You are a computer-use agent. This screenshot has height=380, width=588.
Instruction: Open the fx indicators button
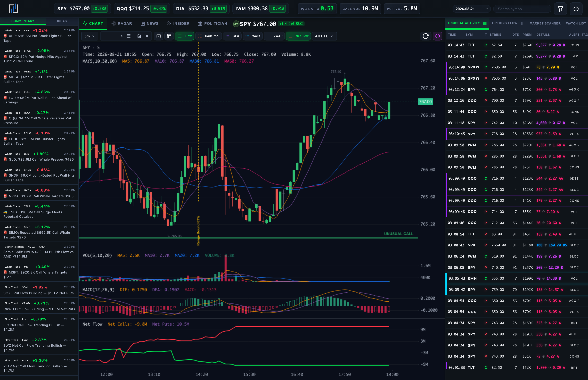pos(159,36)
